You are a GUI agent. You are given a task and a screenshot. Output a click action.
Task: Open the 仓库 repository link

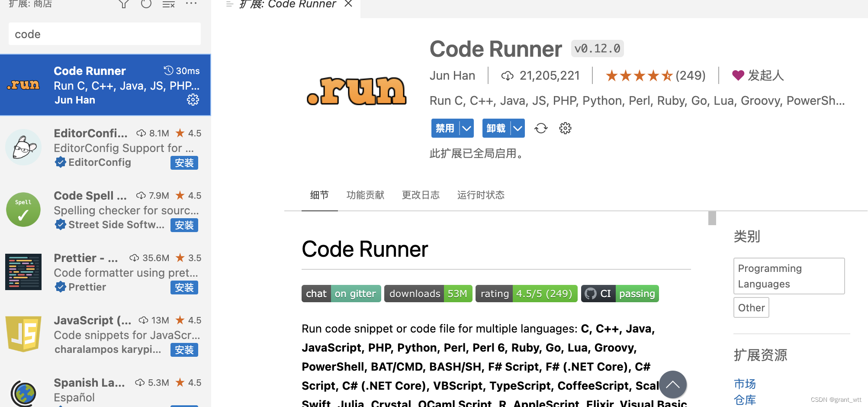(745, 400)
